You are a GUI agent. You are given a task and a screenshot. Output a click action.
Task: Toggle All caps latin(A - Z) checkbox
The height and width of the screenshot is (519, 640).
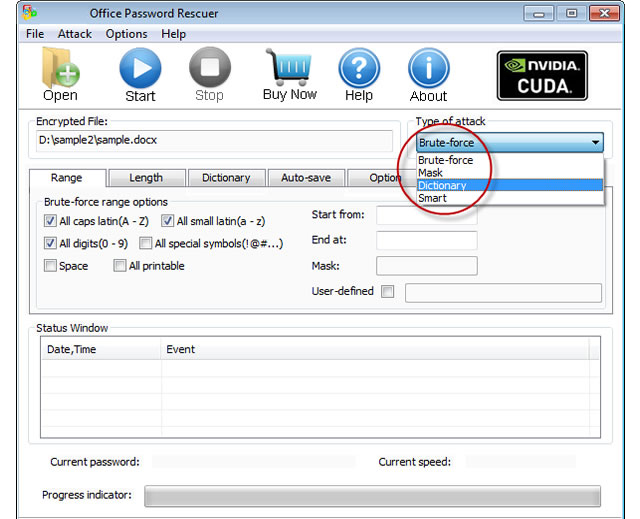(x=50, y=221)
